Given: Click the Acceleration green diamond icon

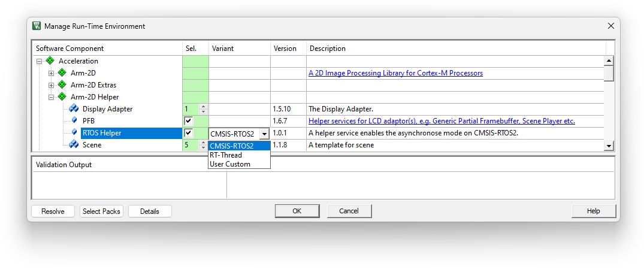Looking at the screenshot, I should coord(50,61).
